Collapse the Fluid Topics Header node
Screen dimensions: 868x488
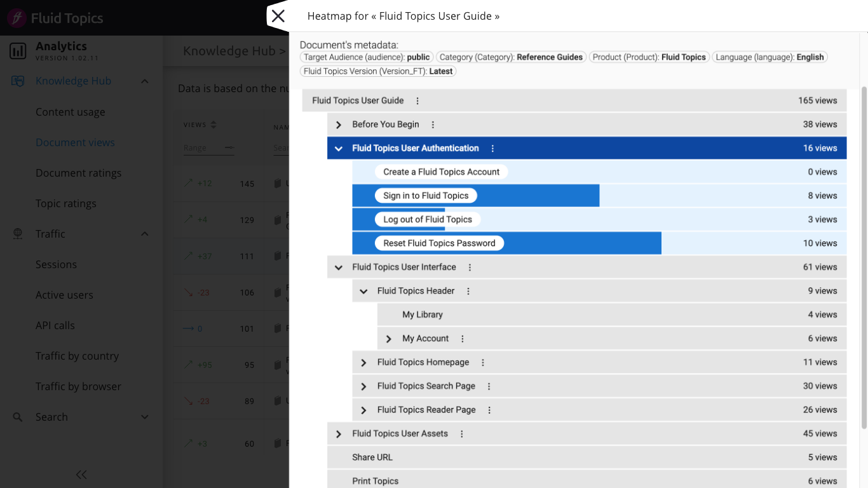point(363,291)
